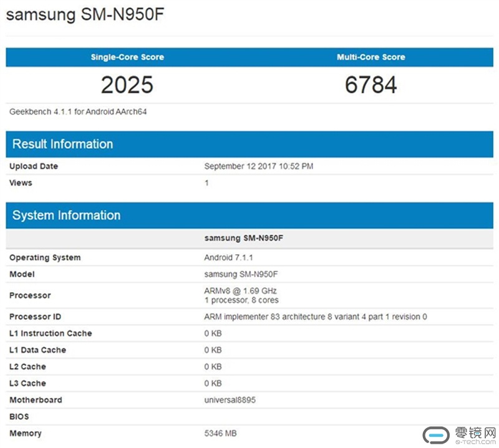
Task: Click the Processor row label
Action: [x=30, y=295]
